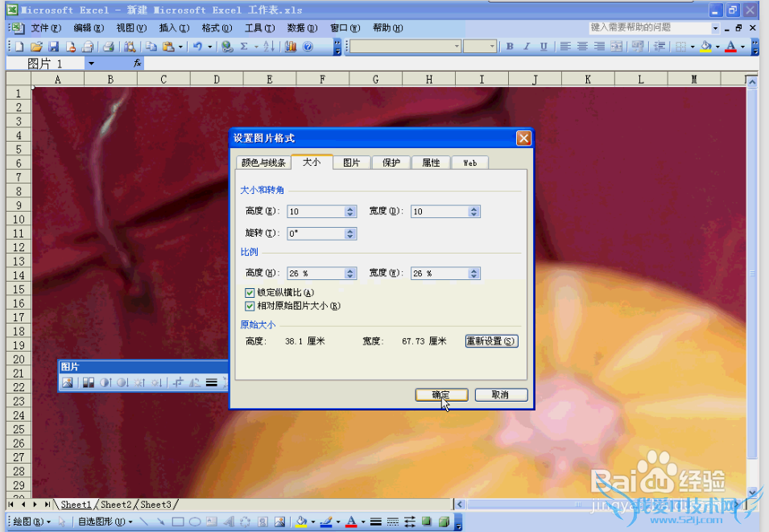Screen dimensions: 769x532
Task: Click the Open file folder icon
Action: point(36,47)
